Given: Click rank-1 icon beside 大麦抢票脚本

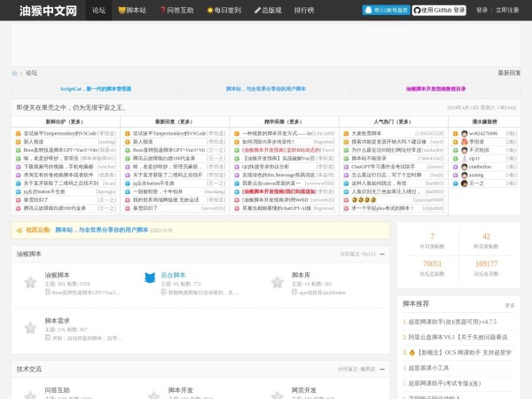Looking at the screenshot, I should 346,133.
